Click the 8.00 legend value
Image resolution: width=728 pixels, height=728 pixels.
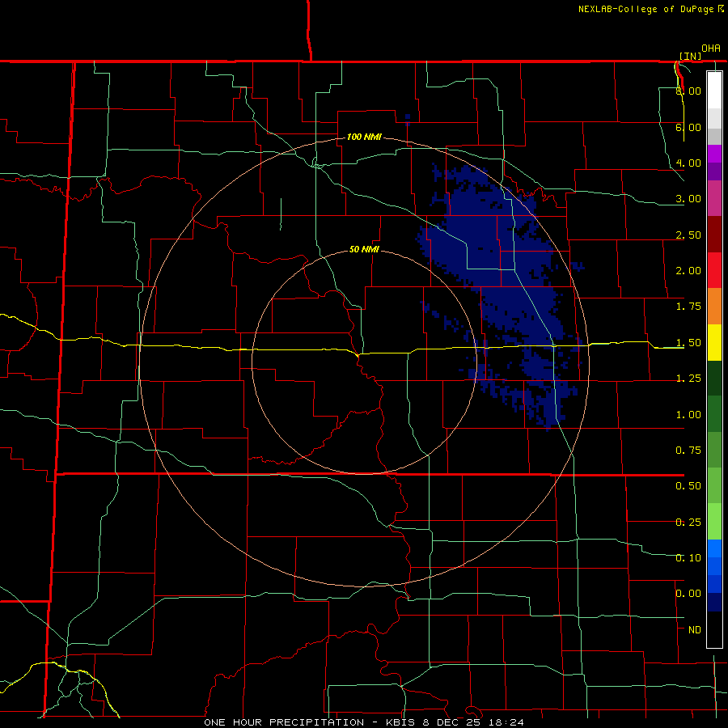[688, 91]
